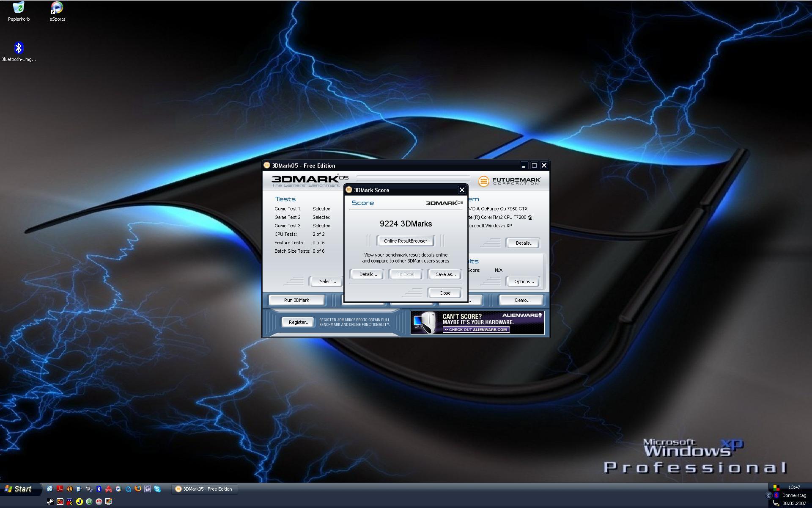
Task: Click the red A 120% icon in quick launch
Action: point(109,489)
